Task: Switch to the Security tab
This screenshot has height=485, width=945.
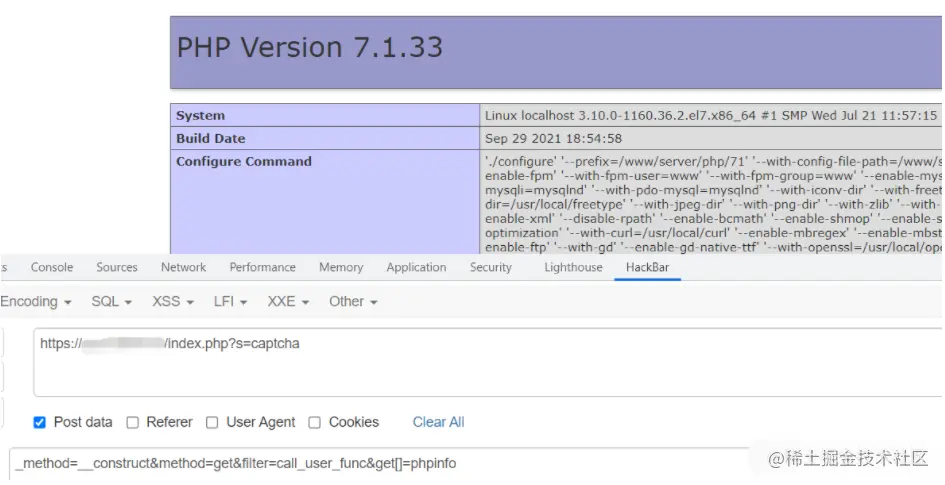Action: click(x=491, y=268)
